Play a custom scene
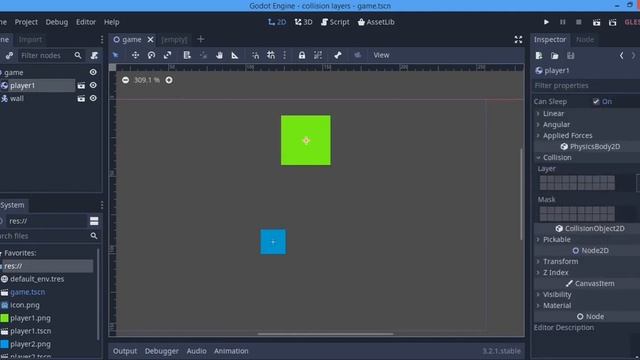 (612, 22)
